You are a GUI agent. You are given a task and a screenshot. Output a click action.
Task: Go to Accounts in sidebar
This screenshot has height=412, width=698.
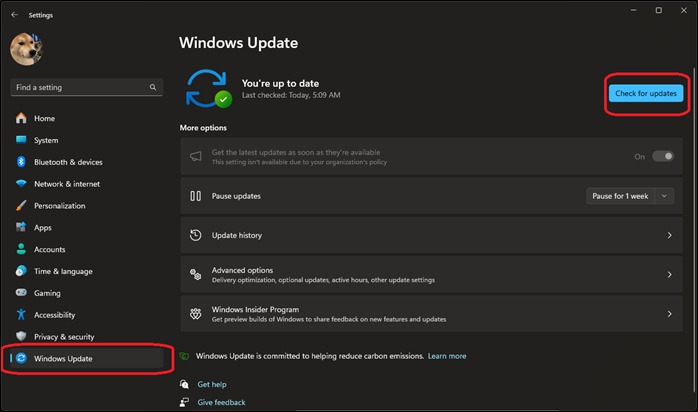point(49,249)
